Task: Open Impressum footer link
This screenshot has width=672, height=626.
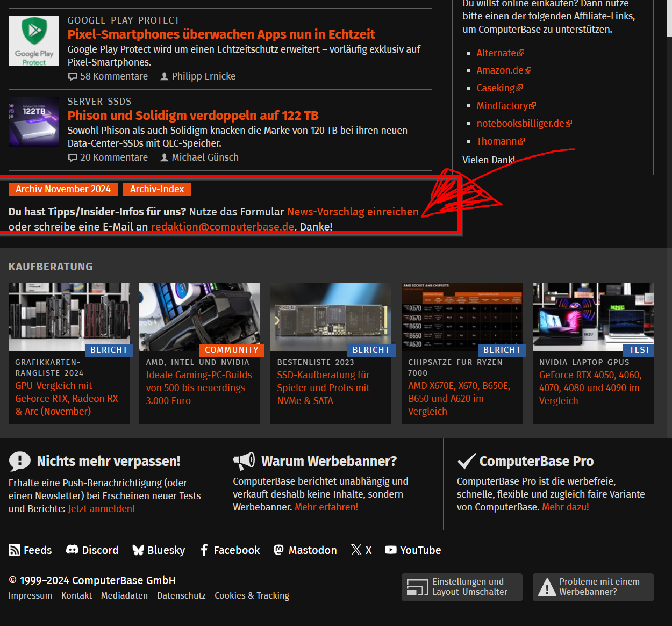Action: coord(30,595)
